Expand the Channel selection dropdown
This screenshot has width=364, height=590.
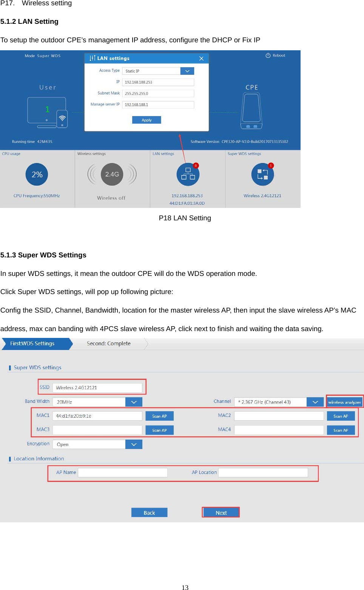tap(315, 402)
